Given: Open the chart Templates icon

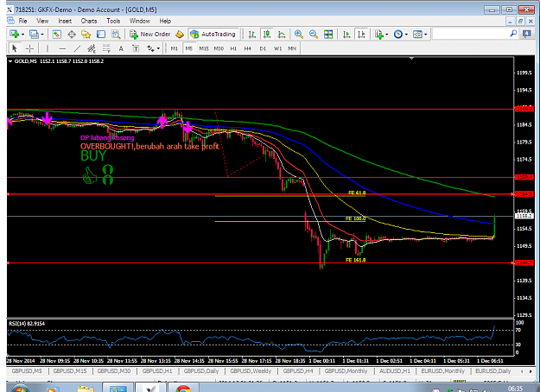Looking at the screenshot, I should point(417,34).
